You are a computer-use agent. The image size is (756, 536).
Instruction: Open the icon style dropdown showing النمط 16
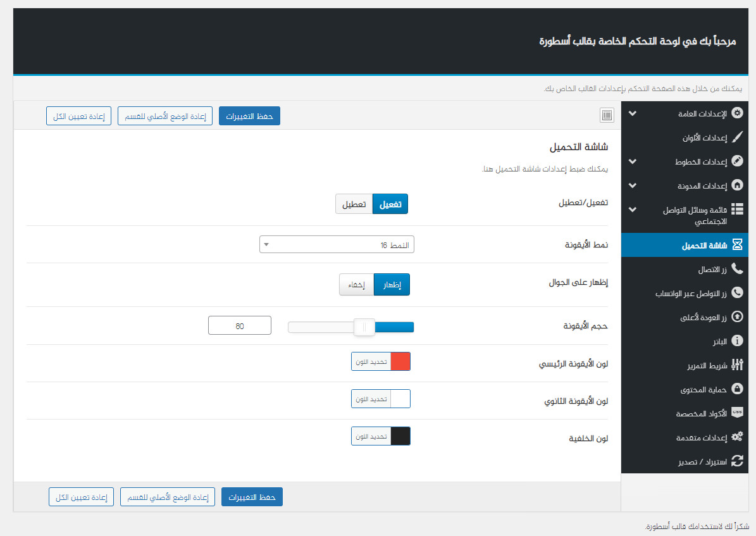click(337, 245)
